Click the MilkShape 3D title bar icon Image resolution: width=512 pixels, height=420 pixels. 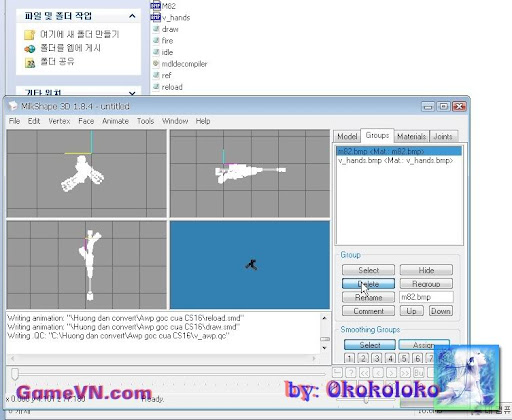point(13,106)
